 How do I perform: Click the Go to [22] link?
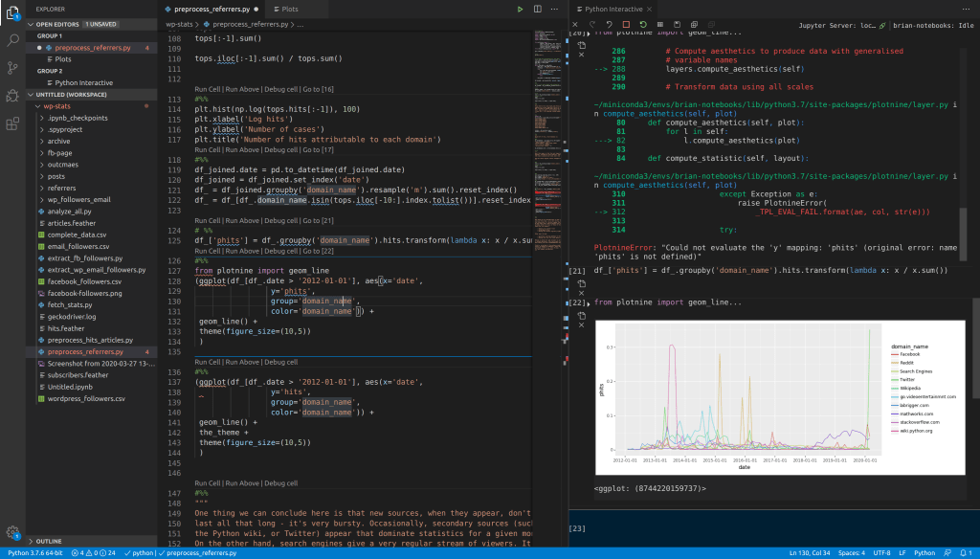(x=318, y=252)
